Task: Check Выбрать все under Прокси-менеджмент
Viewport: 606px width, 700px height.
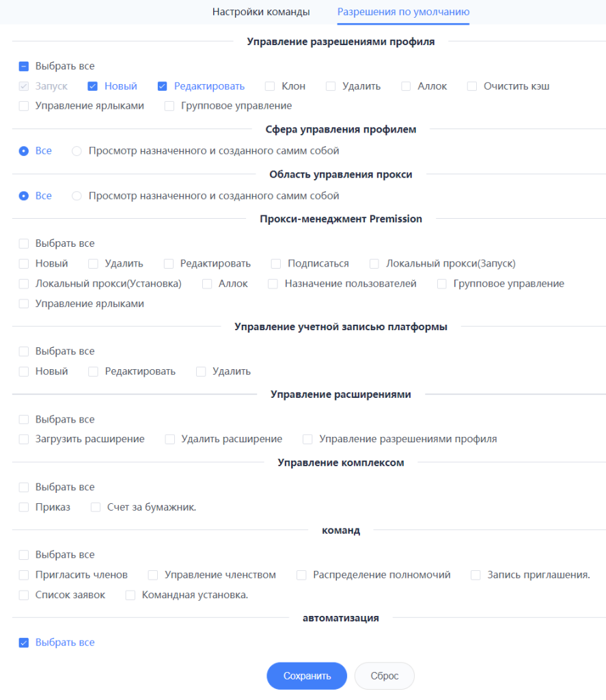Action: tap(24, 243)
